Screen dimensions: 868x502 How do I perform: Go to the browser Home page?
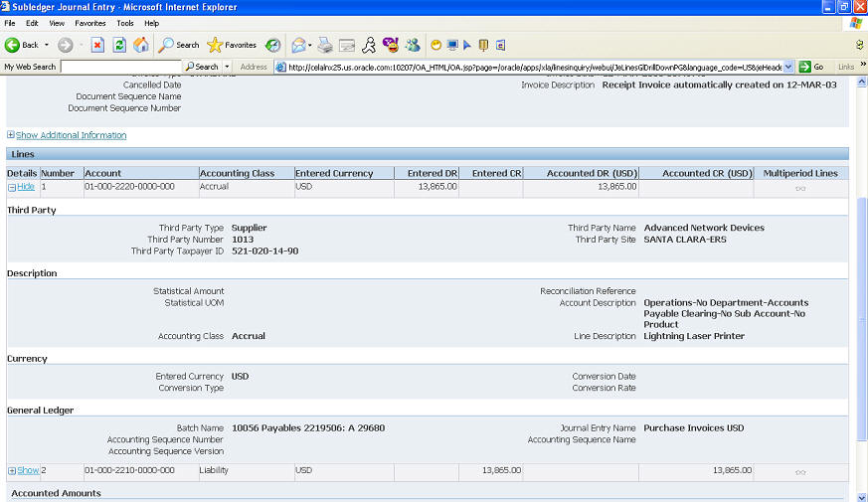[x=141, y=45]
